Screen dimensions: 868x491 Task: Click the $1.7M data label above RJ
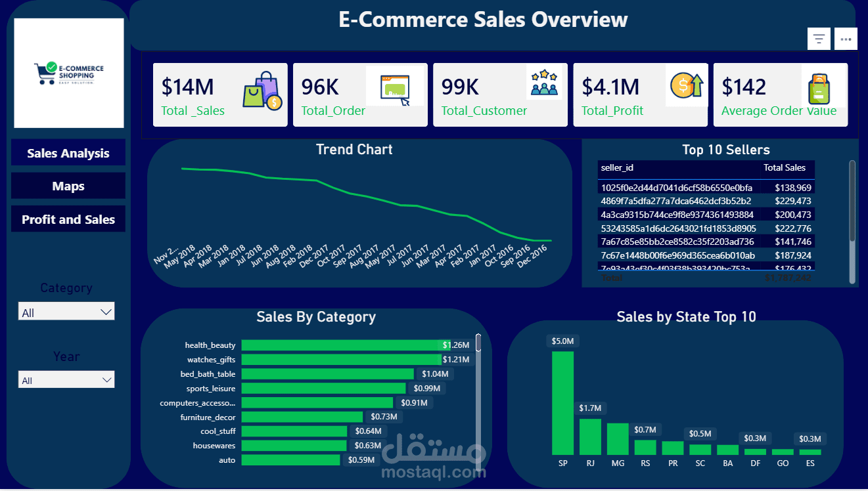(x=590, y=408)
